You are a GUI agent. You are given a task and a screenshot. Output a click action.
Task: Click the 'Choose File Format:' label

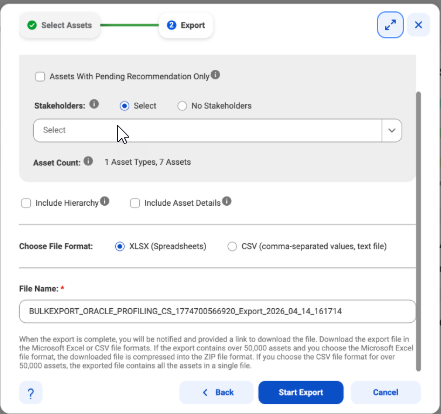coord(56,246)
